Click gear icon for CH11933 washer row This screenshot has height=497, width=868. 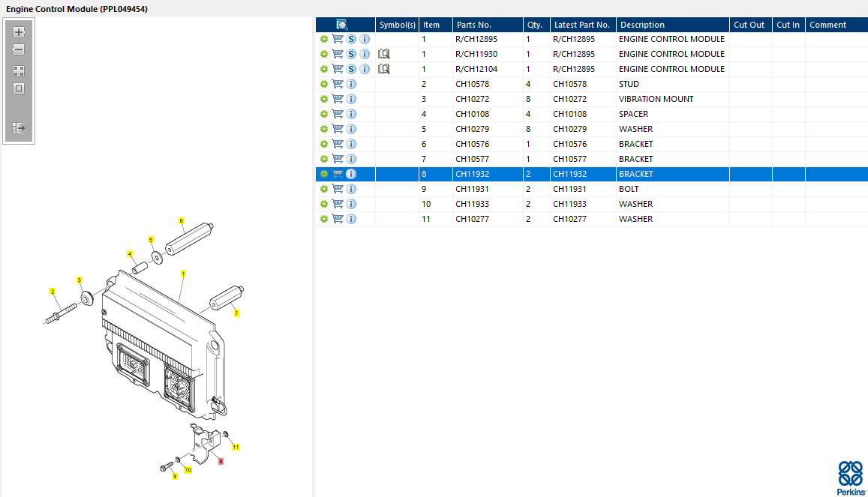coord(324,204)
